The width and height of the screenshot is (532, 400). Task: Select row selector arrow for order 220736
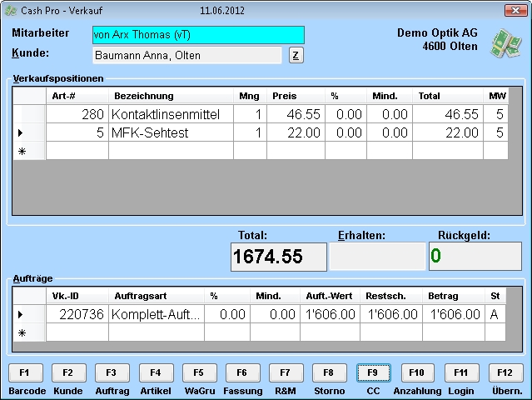point(29,314)
